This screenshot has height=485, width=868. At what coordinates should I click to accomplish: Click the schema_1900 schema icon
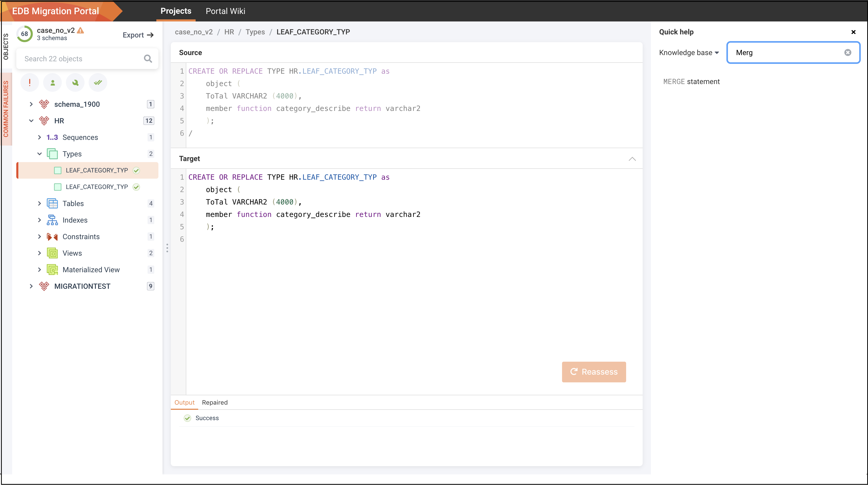[44, 104]
